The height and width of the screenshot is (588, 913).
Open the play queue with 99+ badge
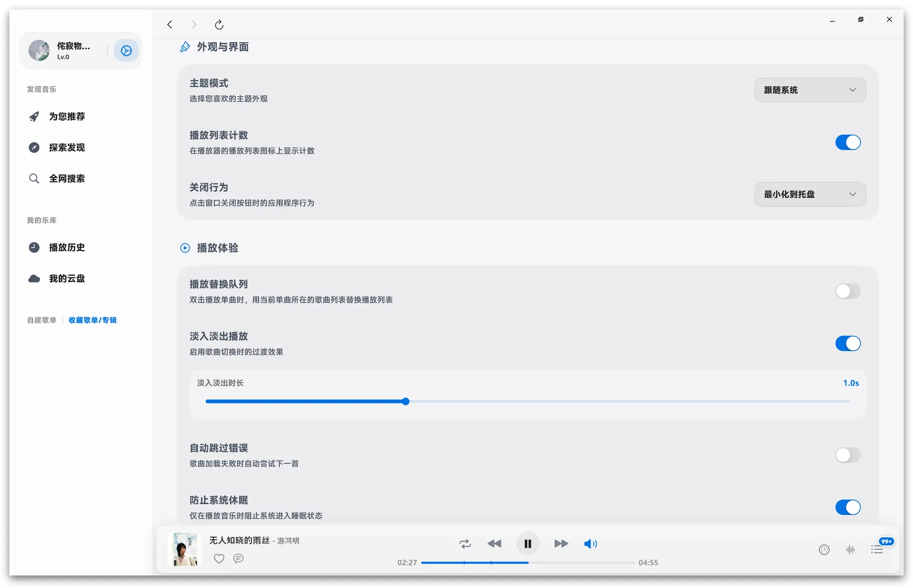pyautogui.click(x=877, y=549)
